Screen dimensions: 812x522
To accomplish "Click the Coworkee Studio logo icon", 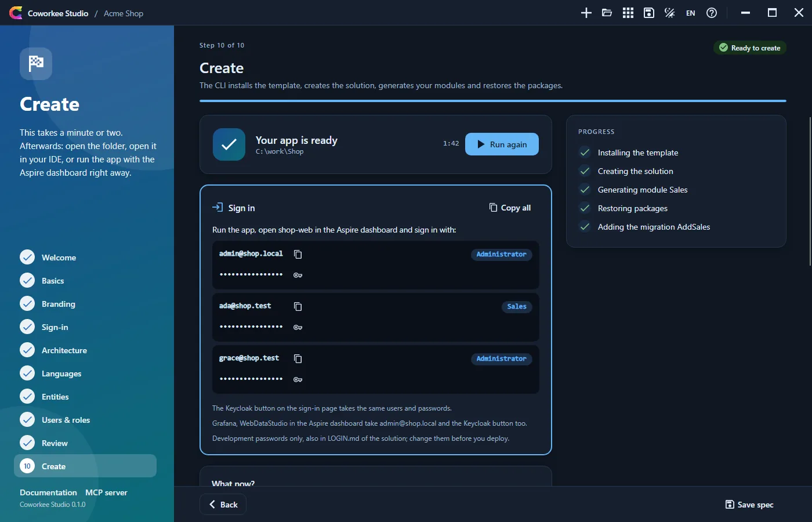I will coord(16,13).
